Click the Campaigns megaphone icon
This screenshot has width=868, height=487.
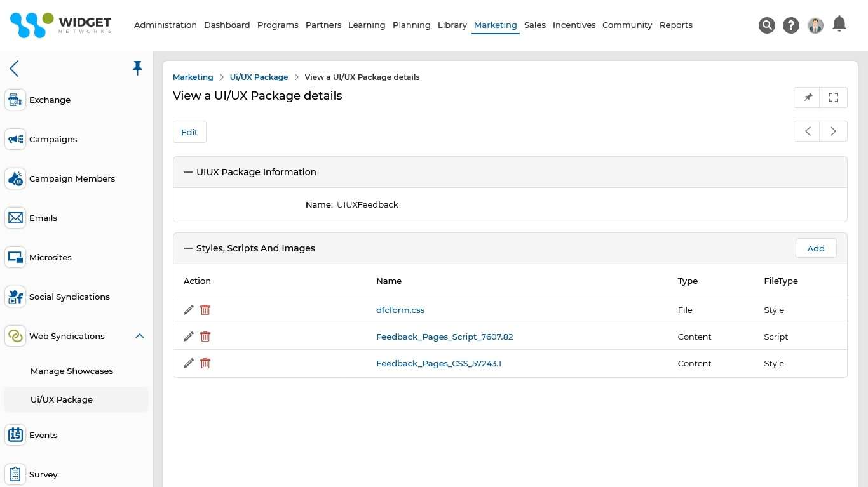(x=15, y=139)
